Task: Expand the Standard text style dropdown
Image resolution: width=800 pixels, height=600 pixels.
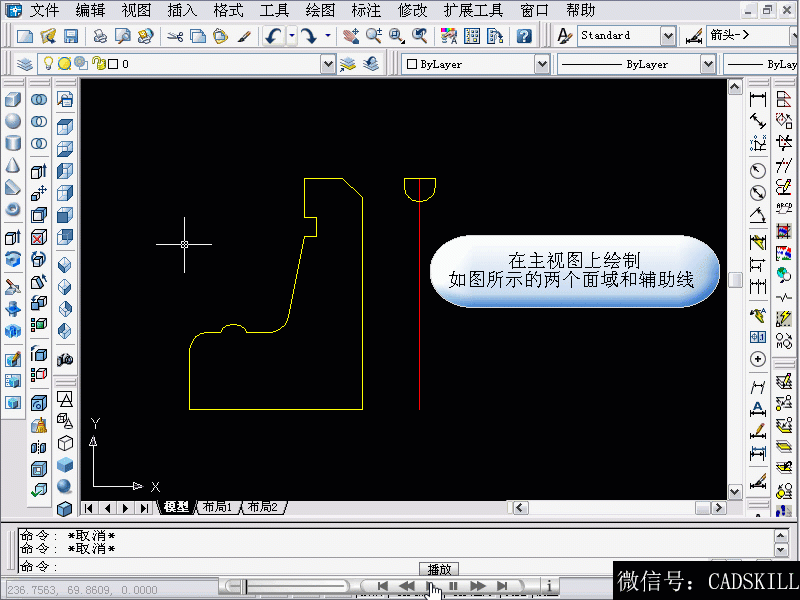Action: (668, 36)
